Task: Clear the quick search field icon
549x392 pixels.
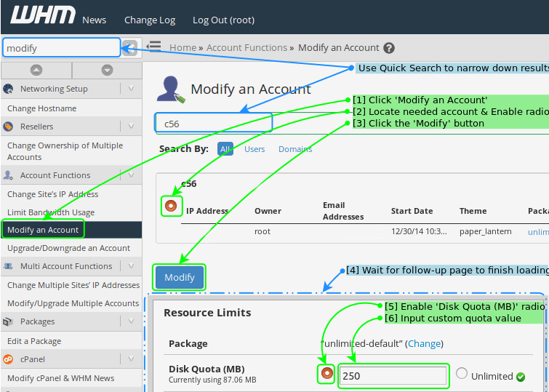Action: 129,48
